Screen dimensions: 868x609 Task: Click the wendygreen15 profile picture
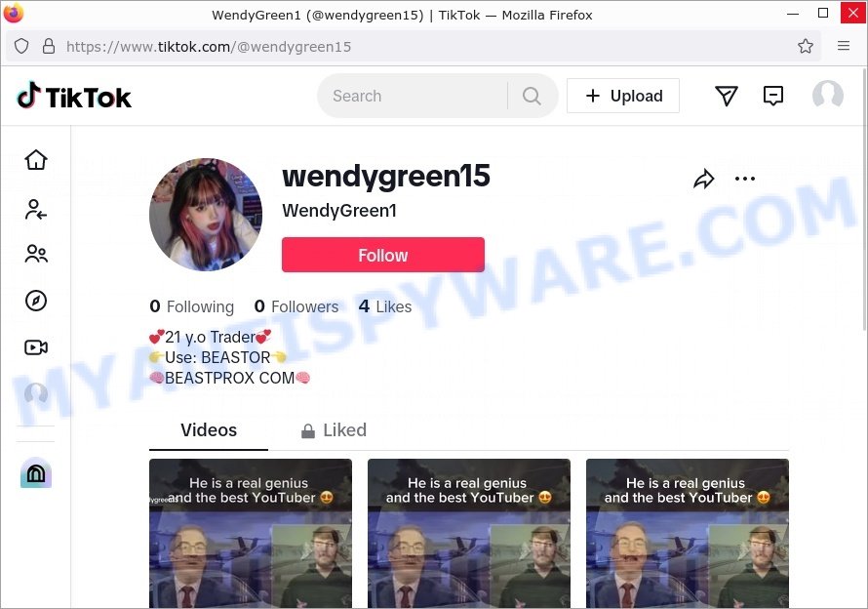click(x=206, y=215)
